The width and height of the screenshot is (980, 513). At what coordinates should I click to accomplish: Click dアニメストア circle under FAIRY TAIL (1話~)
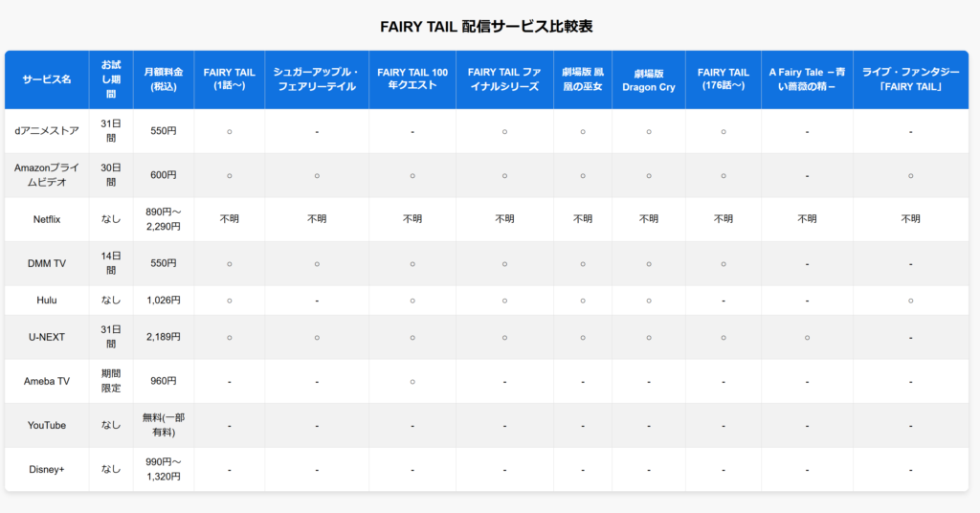[x=230, y=132]
